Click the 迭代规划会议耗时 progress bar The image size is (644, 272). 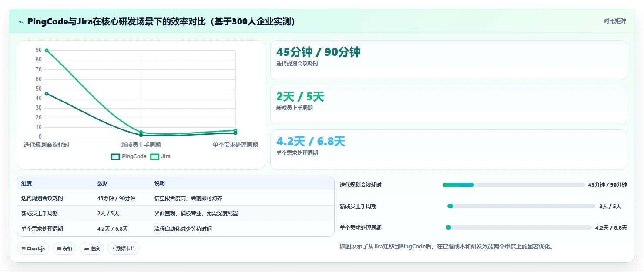[513, 185]
